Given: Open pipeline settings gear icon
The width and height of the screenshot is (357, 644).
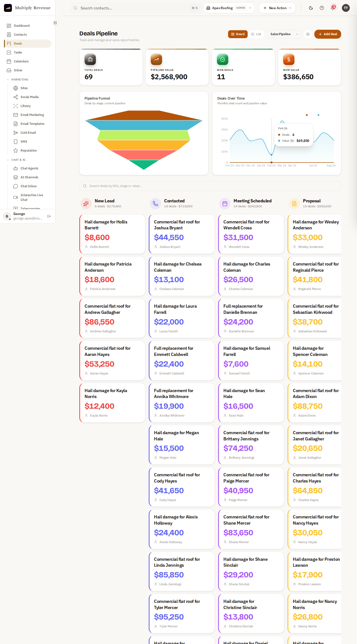Looking at the screenshot, I should tap(308, 34).
